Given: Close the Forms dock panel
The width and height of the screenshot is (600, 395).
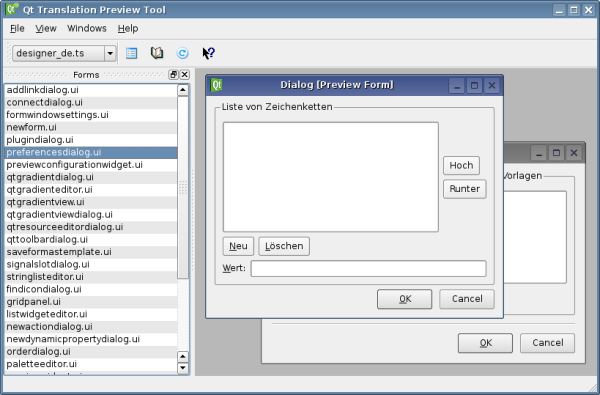Looking at the screenshot, I should (184, 75).
